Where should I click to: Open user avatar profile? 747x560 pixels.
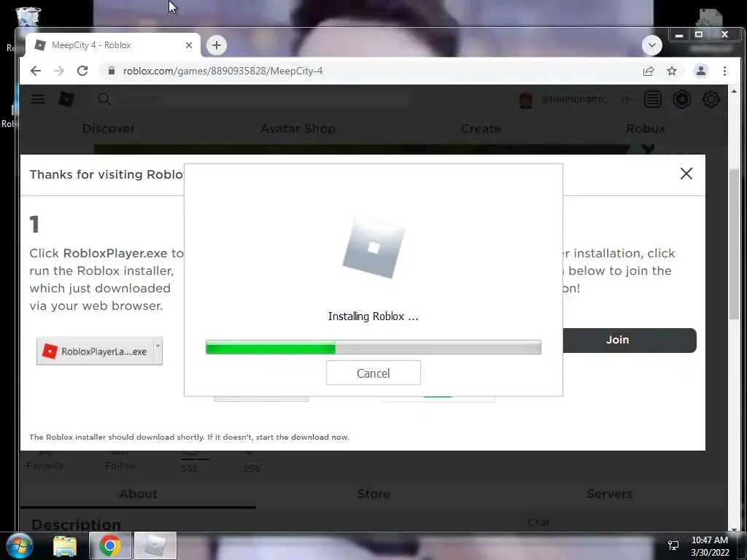click(525, 99)
